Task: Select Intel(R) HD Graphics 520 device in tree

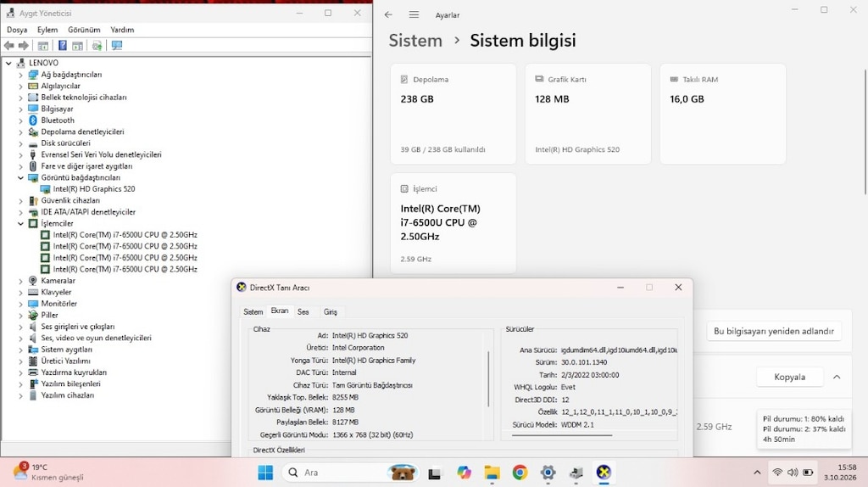Action: tap(93, 189)
